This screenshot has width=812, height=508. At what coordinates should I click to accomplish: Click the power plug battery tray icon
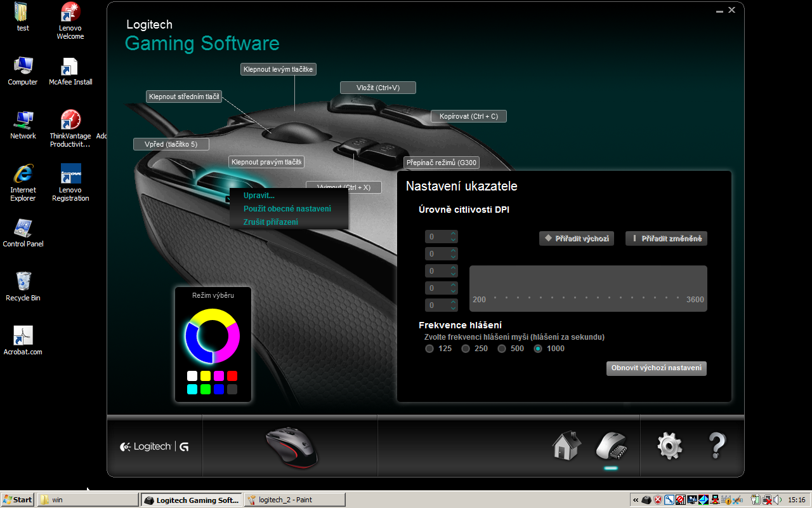point(756,500)
